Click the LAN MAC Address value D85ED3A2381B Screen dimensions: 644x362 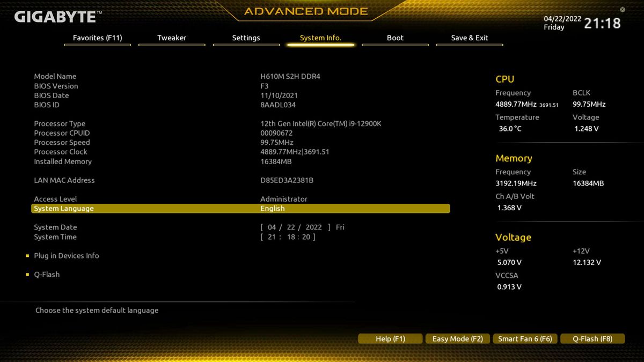click(287, 180)
